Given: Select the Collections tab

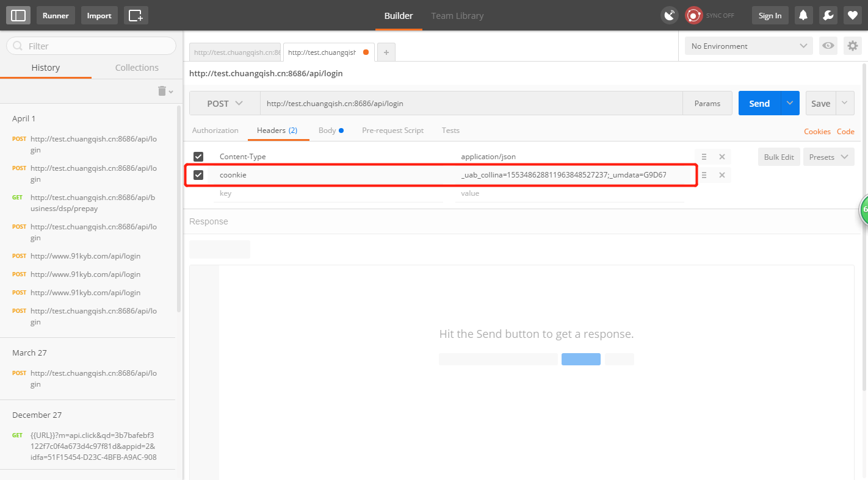Looking at the screenshot, I should point(137,68).
